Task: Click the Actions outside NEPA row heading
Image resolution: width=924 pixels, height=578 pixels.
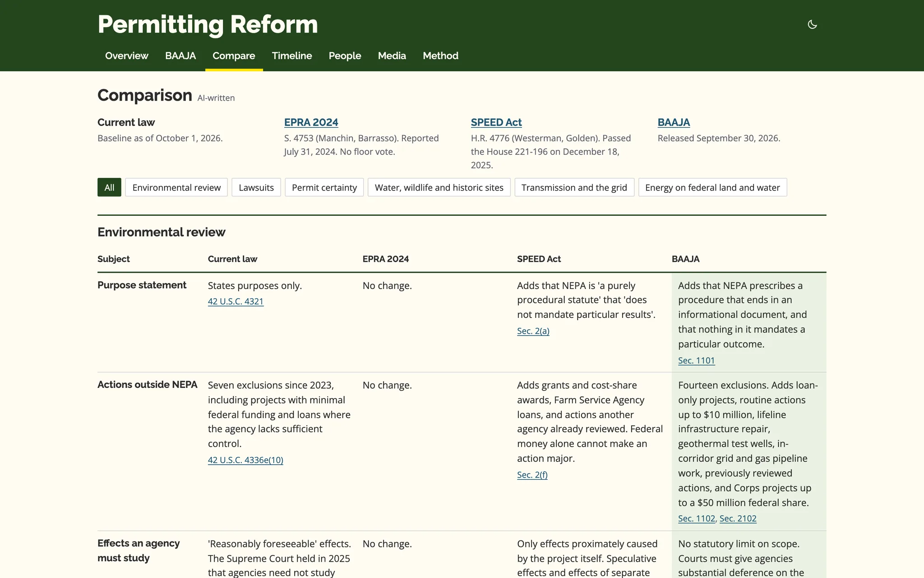Action: (147, 384)
